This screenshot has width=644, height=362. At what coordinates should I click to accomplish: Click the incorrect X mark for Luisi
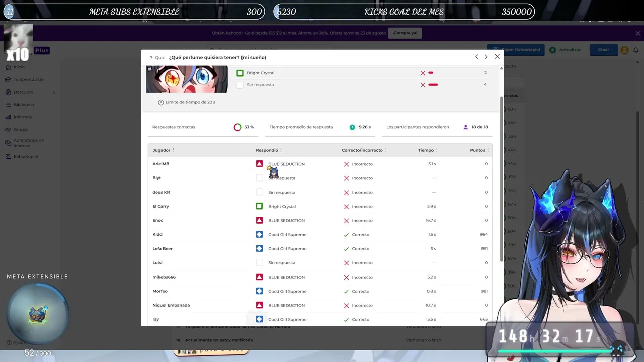tap(346, 263)
